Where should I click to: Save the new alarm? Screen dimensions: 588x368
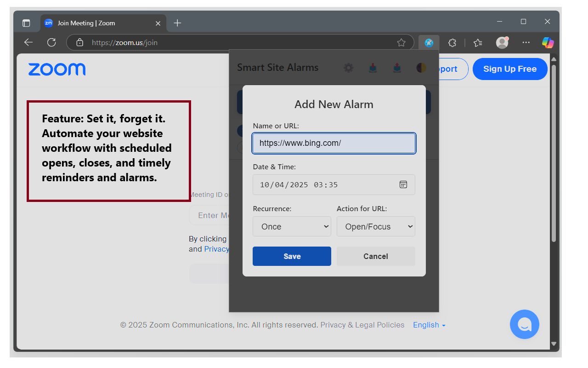(292, 256)
